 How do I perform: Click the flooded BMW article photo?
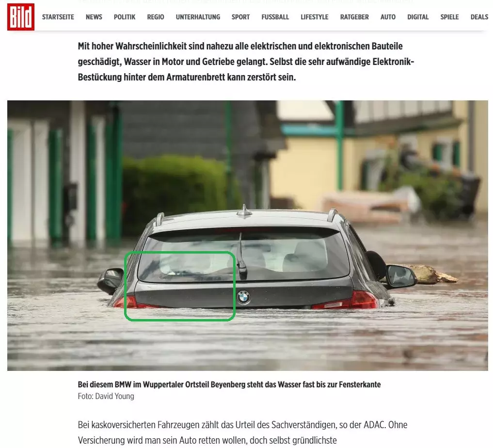pyautogui.click(x=248, y=236)
